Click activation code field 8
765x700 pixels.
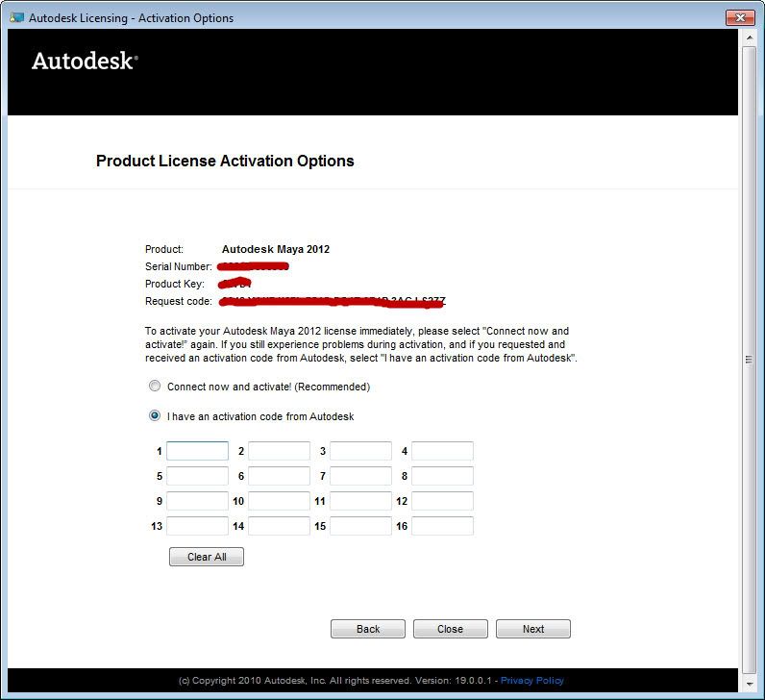(442, 475)
